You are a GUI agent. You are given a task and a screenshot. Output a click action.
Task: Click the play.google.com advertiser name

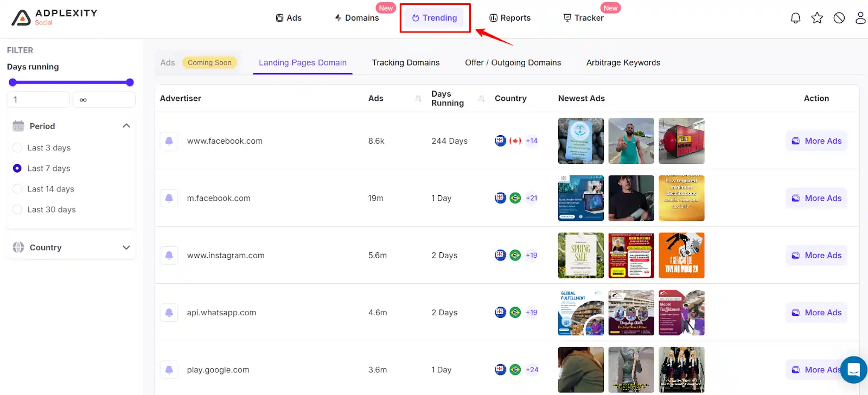tap(218, 370)
